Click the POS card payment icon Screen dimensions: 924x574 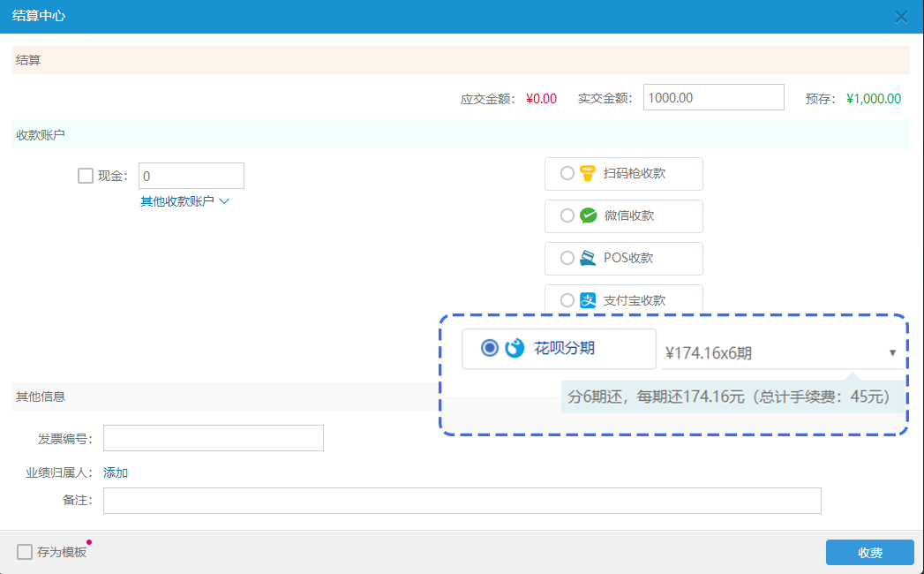coord(588,259)
